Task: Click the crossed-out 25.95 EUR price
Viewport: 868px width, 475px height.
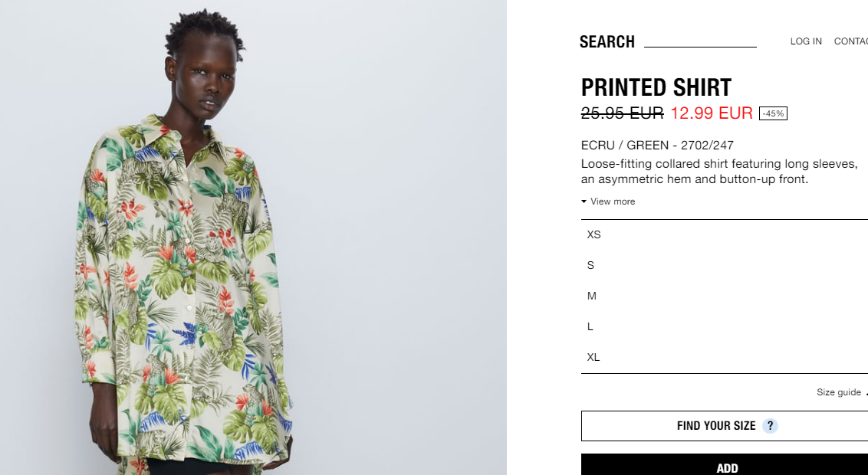Action: click(622, 113)
